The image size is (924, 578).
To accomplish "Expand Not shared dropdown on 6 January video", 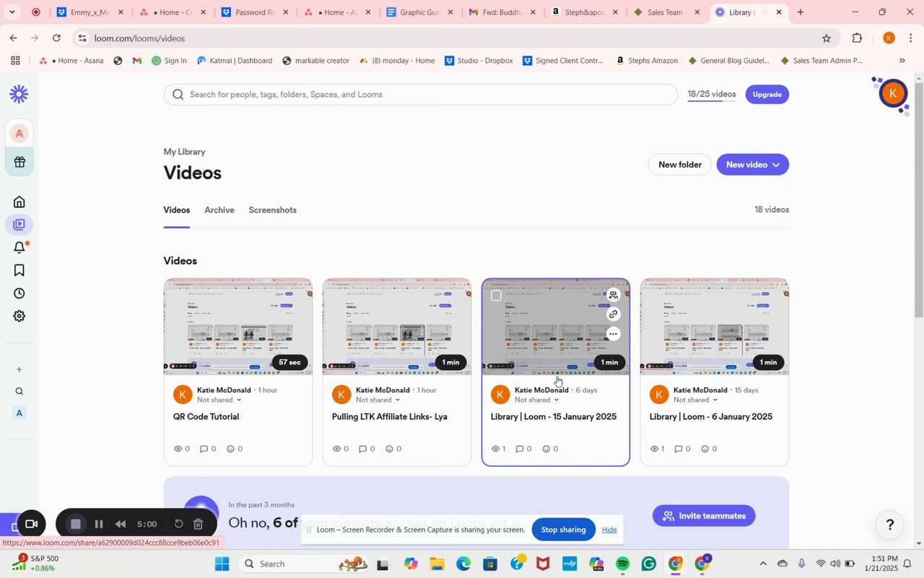I will [696, 400].
